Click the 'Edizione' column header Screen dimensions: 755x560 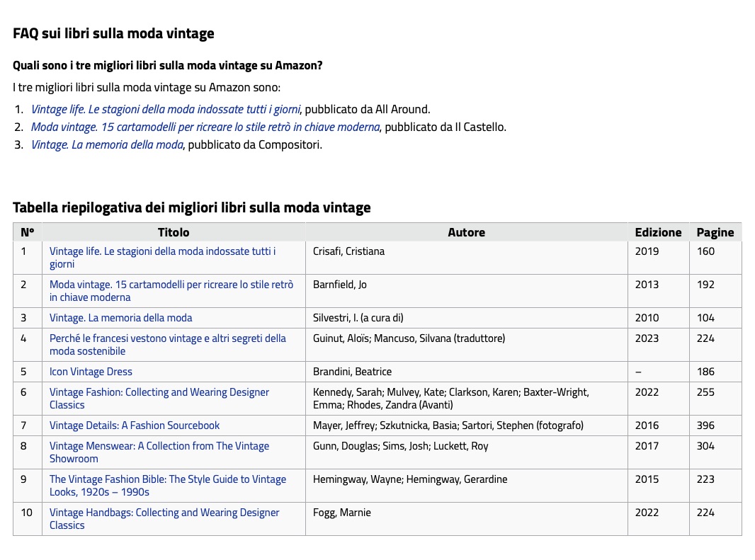point(658,233)
